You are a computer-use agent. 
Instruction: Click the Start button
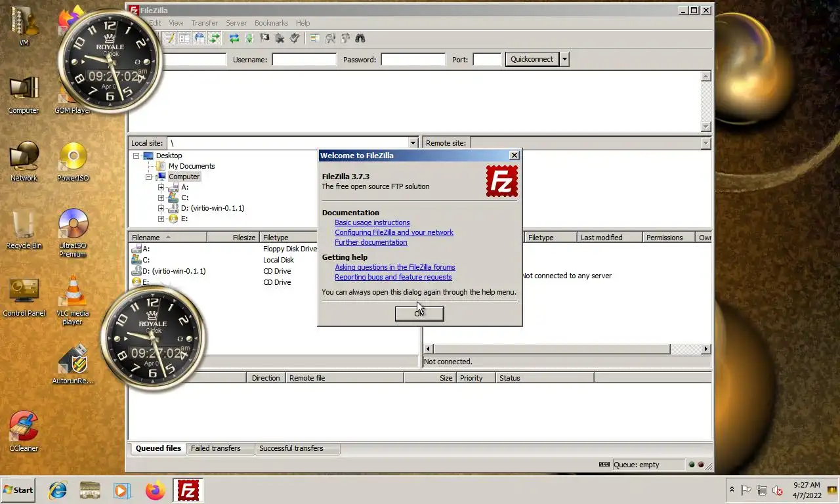pyautogui.click(x=18, y=490)
